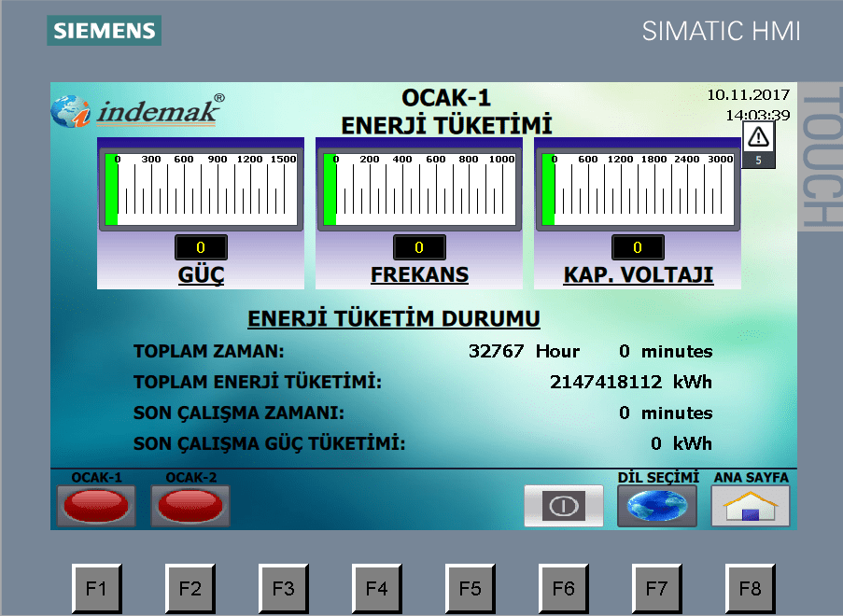Click the FREKANS bar gauge
This screenshot has height=616, width=843.
tap(419, 189)
